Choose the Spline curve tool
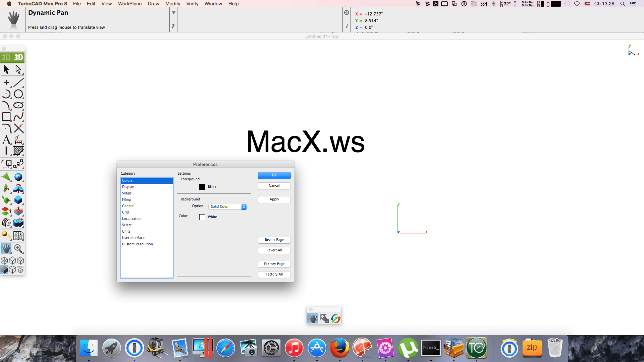The image size is (644, 362). tap(18, 117)
